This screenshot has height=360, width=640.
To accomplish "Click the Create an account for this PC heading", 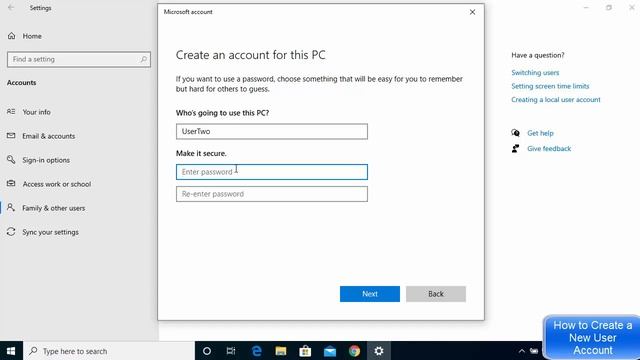I will [251, 55].
